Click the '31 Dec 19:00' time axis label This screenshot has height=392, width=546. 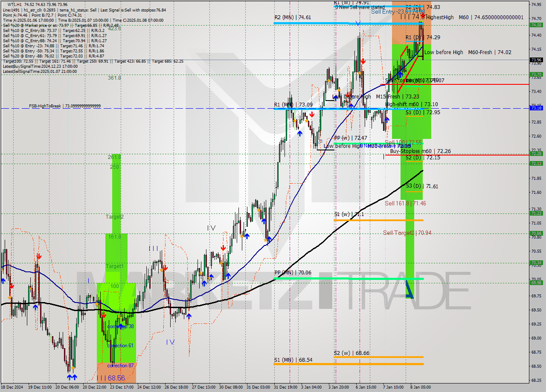click(x=286, y=387)
